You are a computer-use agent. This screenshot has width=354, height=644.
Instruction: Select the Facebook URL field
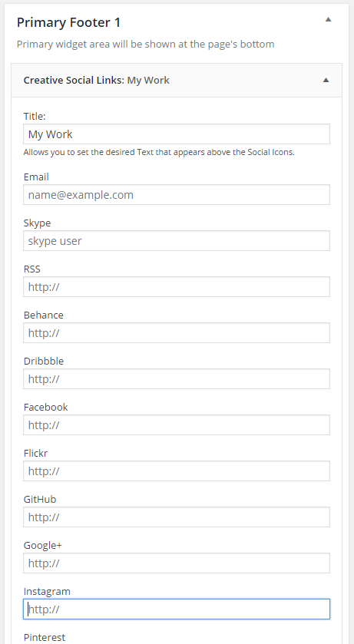click(x=177, y=424)
